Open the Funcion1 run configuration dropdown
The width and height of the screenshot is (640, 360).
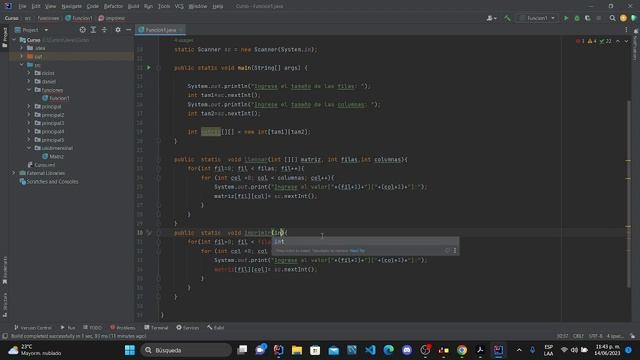[537, 18]
